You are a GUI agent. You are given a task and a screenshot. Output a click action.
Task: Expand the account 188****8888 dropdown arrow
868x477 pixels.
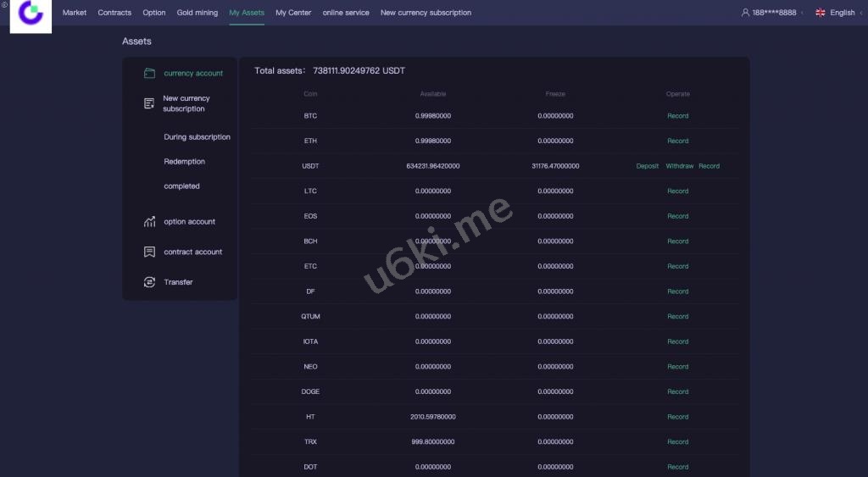(x=803, y=13)
